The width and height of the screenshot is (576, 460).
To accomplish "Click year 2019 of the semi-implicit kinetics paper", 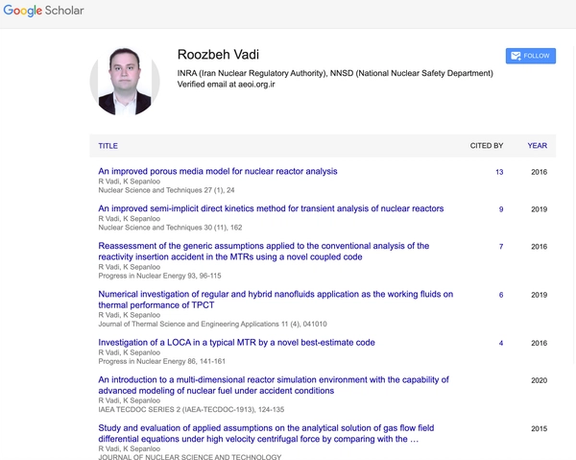I will point(539,209).
